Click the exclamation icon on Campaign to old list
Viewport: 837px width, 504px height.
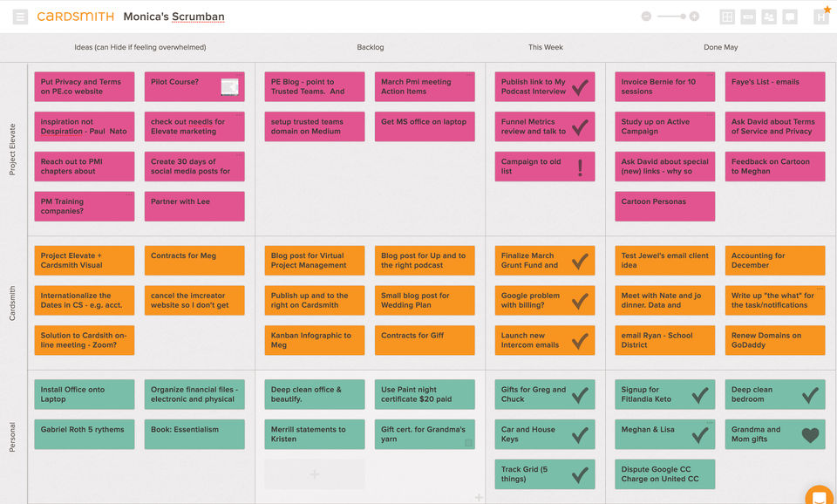click(x=580, y=167)
